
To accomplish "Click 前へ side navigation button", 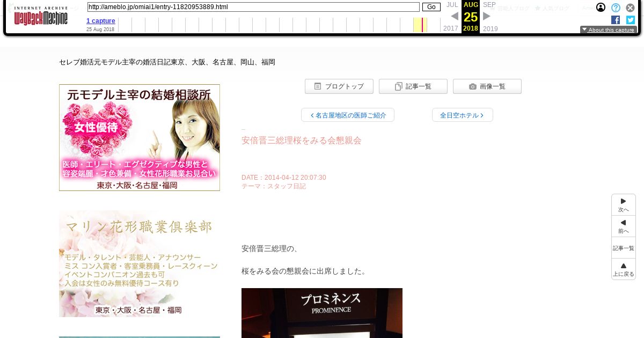I will tap(624, 226).
